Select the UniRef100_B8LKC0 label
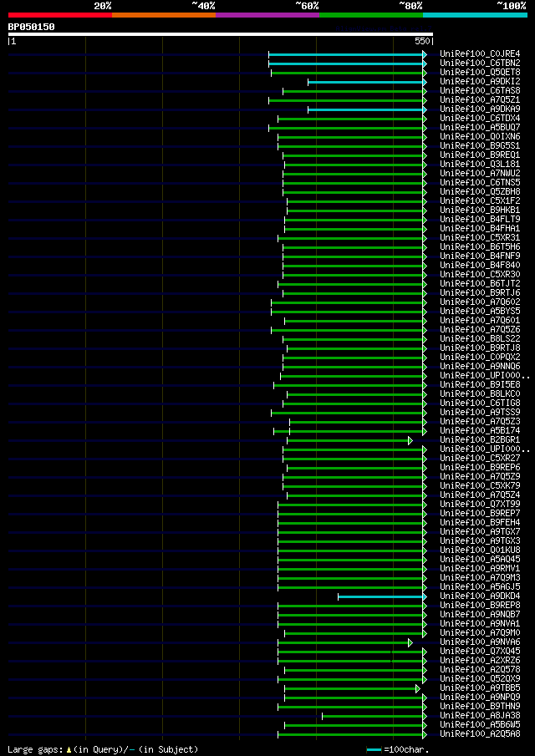The height and width of the screenshot is (756, 535). [480, 393]
